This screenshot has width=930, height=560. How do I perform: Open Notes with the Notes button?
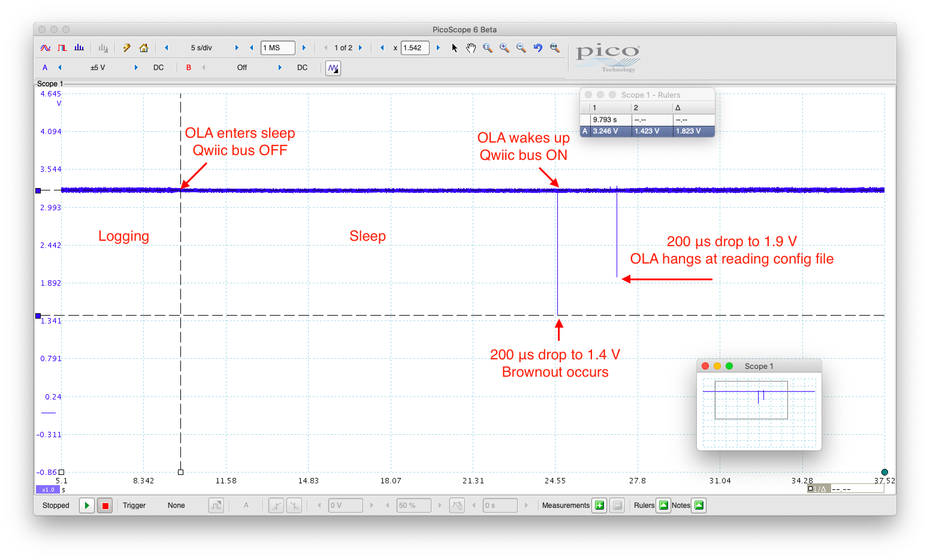pyautogui.click(x=698, y=505)
